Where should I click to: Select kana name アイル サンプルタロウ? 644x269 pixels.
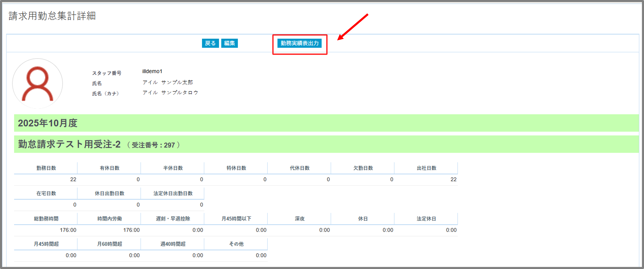170,92
